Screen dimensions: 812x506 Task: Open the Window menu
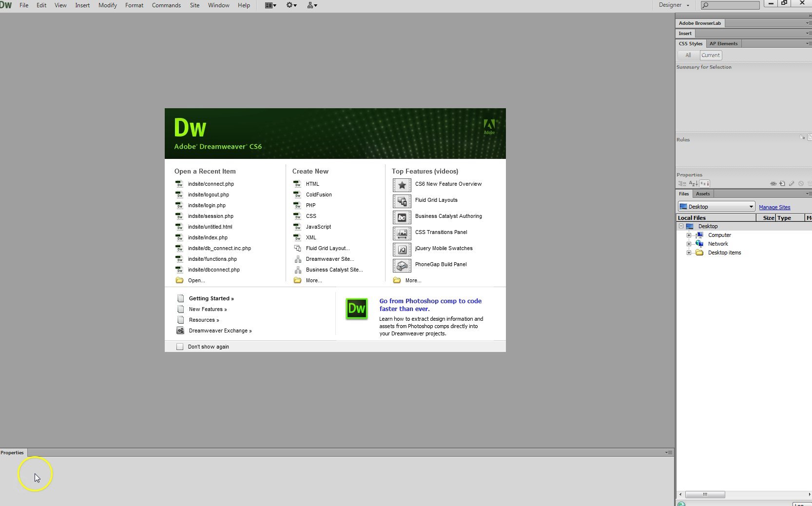[x=219, y=5]
